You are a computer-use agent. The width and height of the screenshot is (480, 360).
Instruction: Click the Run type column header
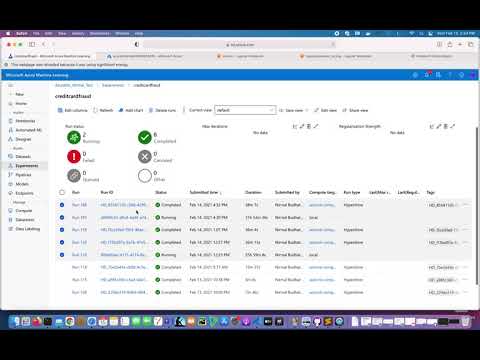pos(352,192)
